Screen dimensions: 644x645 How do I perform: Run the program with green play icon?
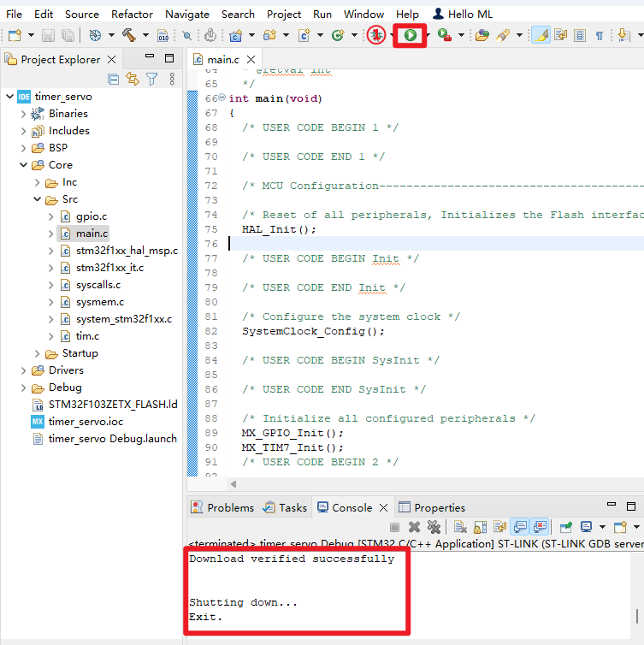tap(410, 35)
